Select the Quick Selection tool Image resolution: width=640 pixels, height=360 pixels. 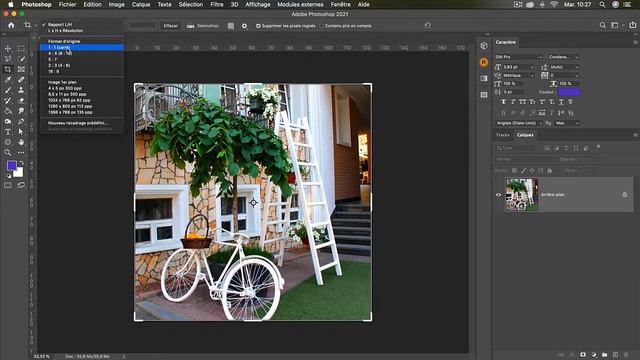tap(21, 59)
